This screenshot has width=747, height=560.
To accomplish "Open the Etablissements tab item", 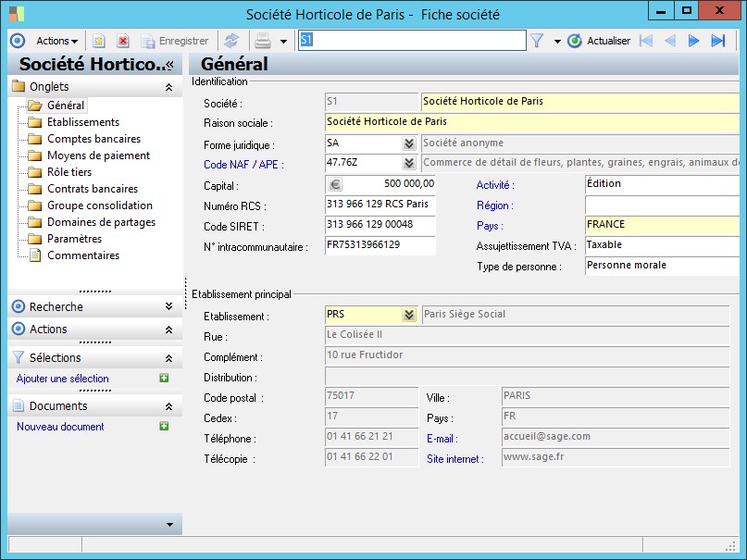I will pos(82,122).
